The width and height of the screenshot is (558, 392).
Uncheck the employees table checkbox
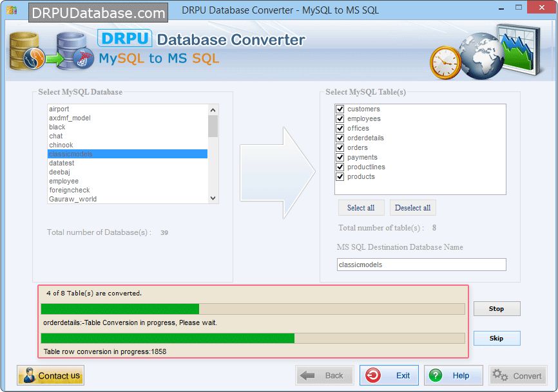pos(340,118)
